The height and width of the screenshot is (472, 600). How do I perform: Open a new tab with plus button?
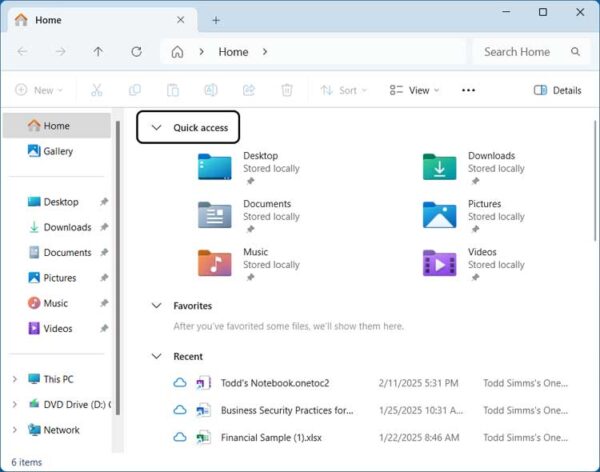coord(216,20)
